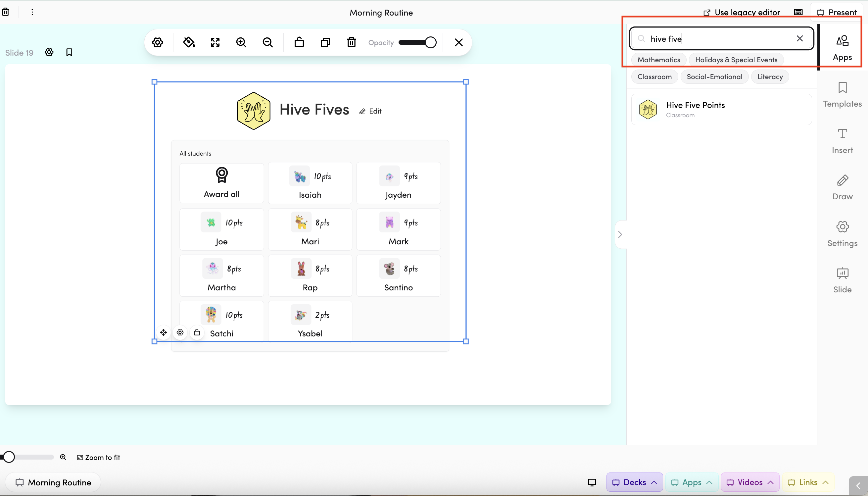Image resolution: width=868 pixels, height=496 pixels.
Task: Delete the selected element with toolbar trash
Action: (x=352, y=42)
